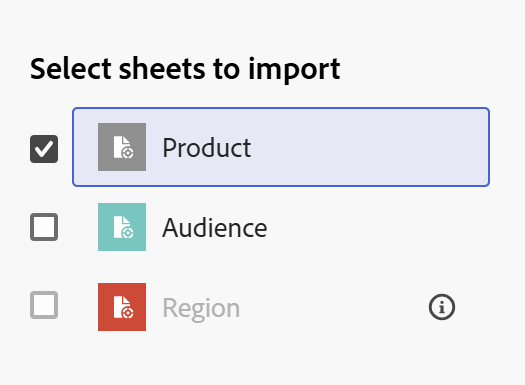Click the disabled Region sheet checkbox
Screen dimensions: 525x385
(x=44, y=305)
